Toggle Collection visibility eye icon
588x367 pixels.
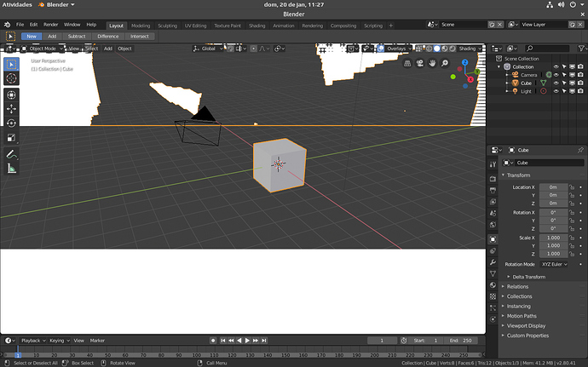556,66
